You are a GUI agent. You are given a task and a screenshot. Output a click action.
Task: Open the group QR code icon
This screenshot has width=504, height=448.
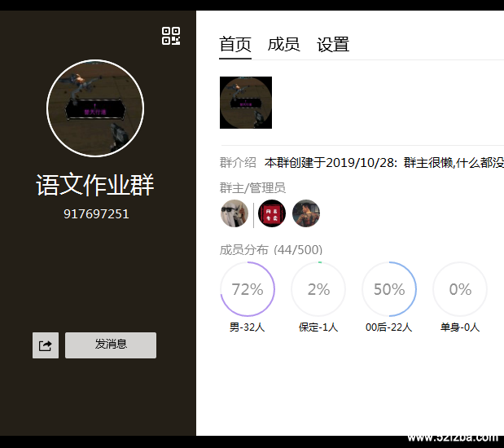pos(171,36)
